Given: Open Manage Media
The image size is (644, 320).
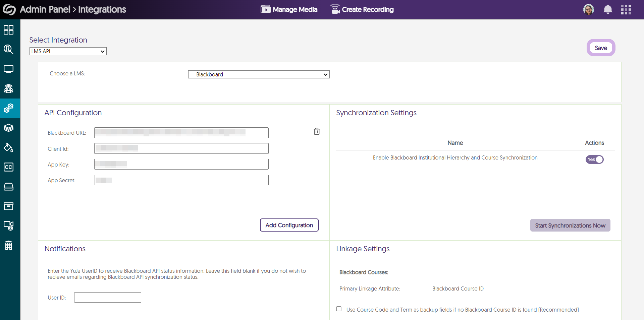Looking at the screenshot, I should 289,9.
